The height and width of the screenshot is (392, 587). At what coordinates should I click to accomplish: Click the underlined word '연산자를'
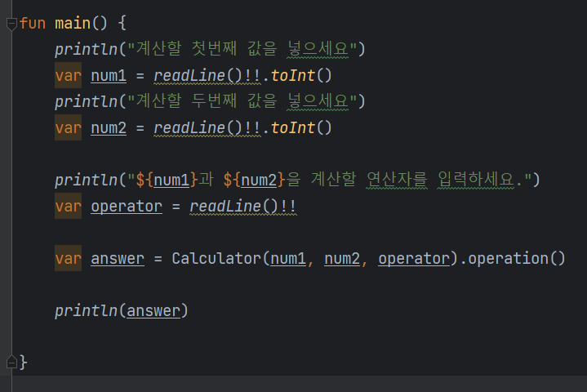[397, 180]
